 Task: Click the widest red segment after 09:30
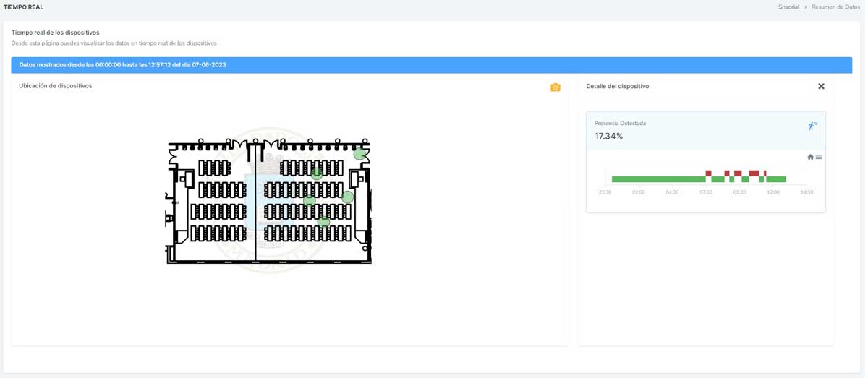[754, 173]
